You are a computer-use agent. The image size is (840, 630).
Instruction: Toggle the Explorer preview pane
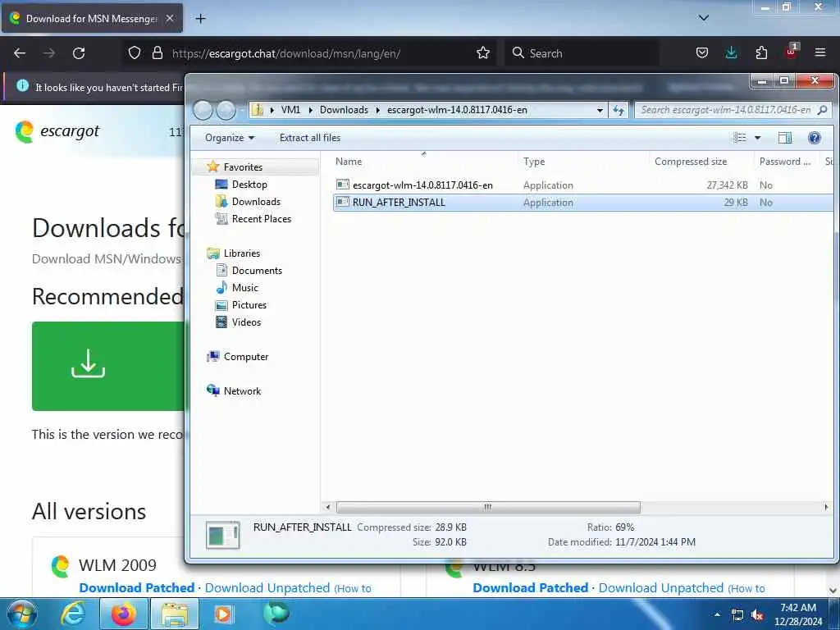[x=785, y=138]
